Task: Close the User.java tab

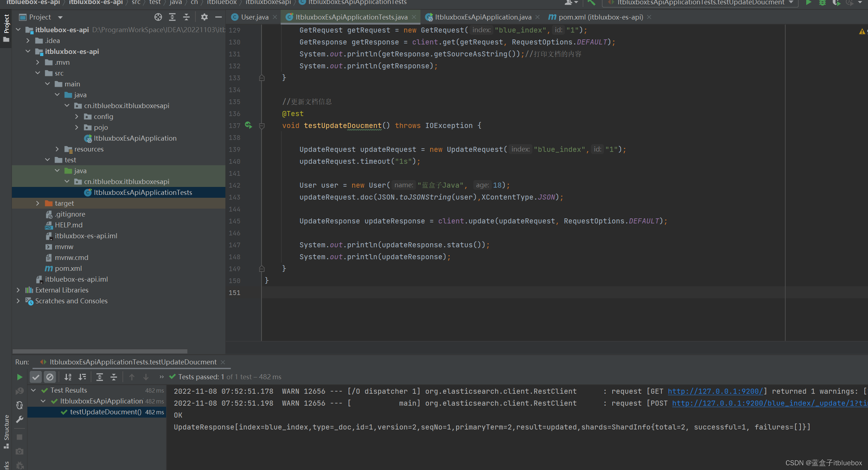Action: click(275, 17)
